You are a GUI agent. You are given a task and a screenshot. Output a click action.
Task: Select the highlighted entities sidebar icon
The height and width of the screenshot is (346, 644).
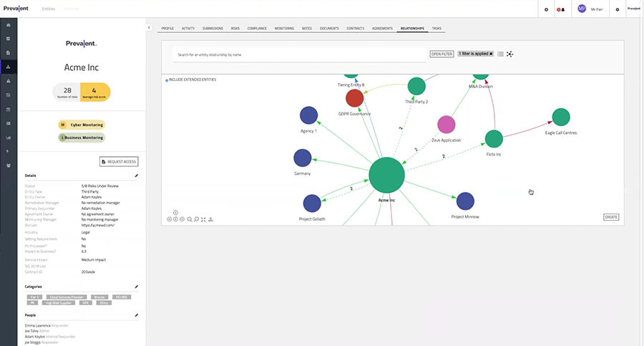(8, 67)
